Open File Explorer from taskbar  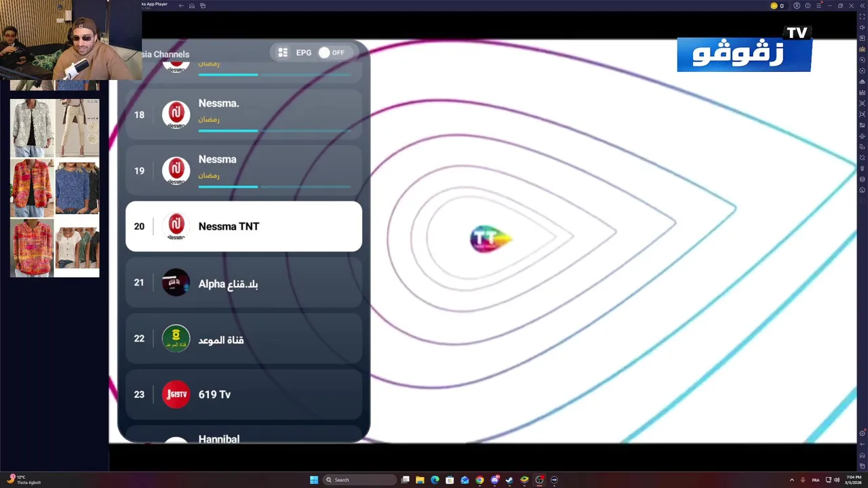pyautogui.click(x=420, y=480)
